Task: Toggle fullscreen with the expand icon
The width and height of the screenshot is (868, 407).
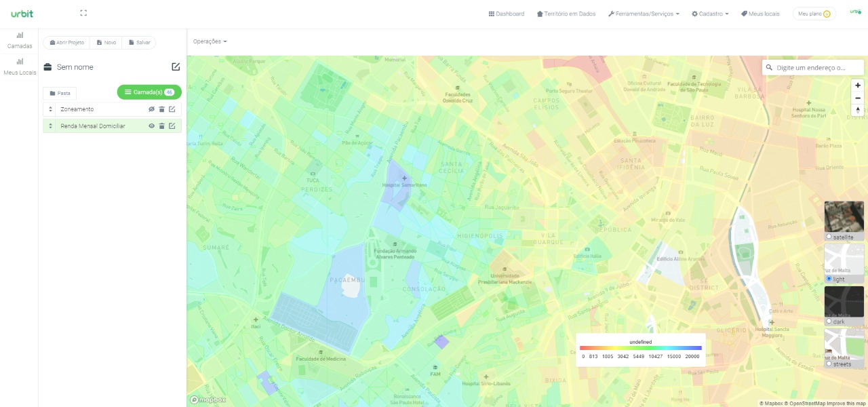Action: pos(83,13)
